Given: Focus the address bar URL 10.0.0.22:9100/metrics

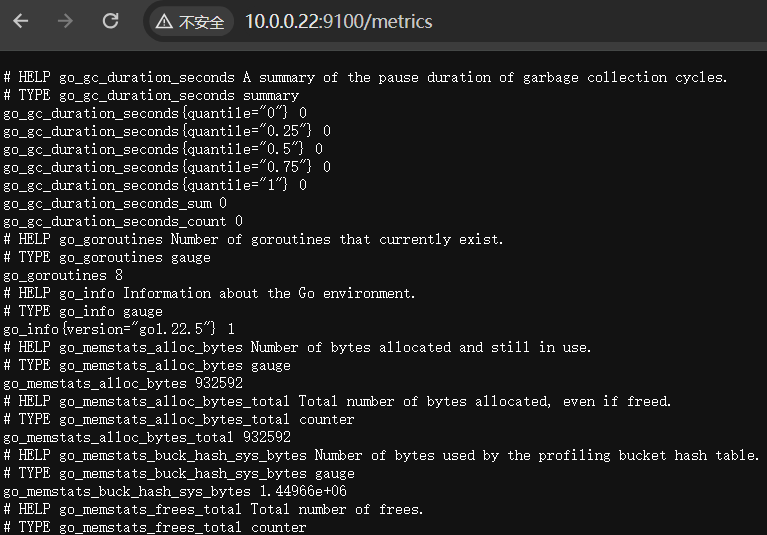Looking at the screenshot, I should 338,22.
